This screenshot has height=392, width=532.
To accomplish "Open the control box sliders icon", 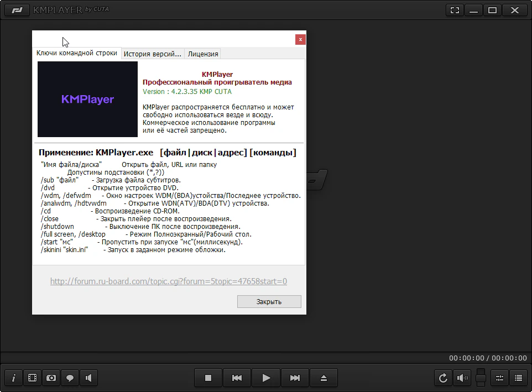I will (499, 378).
